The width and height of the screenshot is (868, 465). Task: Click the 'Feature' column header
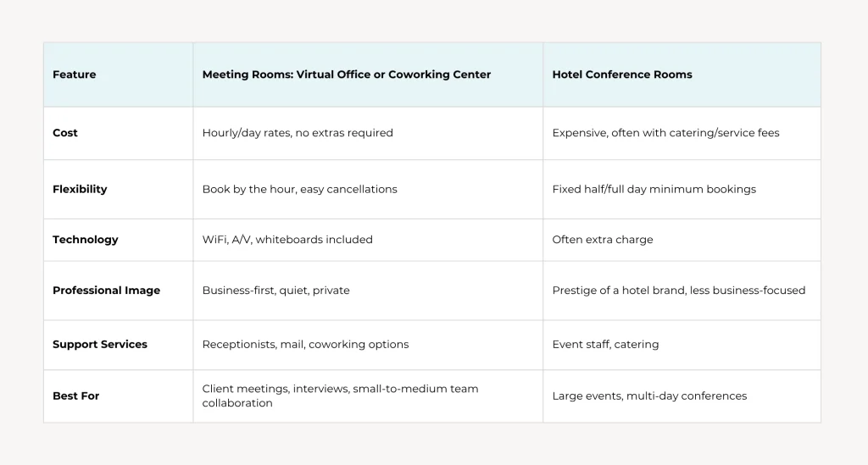pyautogui.click(x=75, y=75)
